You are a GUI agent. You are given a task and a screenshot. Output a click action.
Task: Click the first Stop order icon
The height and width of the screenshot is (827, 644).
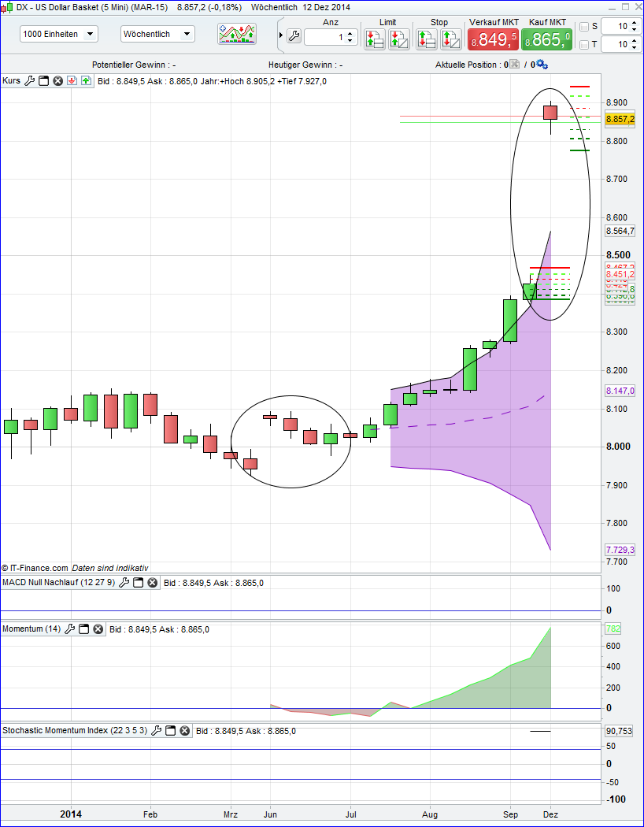[x=427, y=39]
